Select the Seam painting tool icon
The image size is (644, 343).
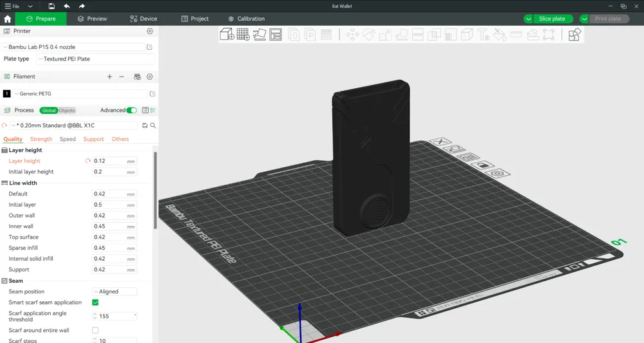(x=467, y=35)
